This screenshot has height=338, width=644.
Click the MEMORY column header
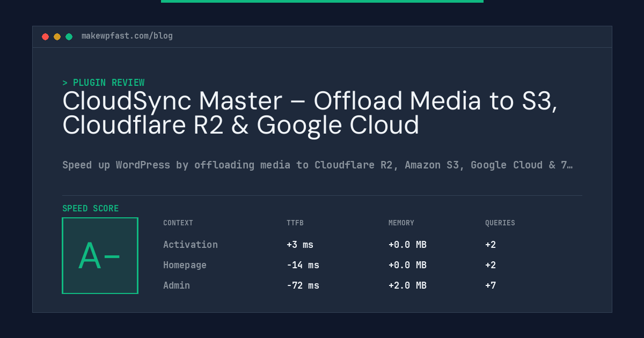point(401,223)
